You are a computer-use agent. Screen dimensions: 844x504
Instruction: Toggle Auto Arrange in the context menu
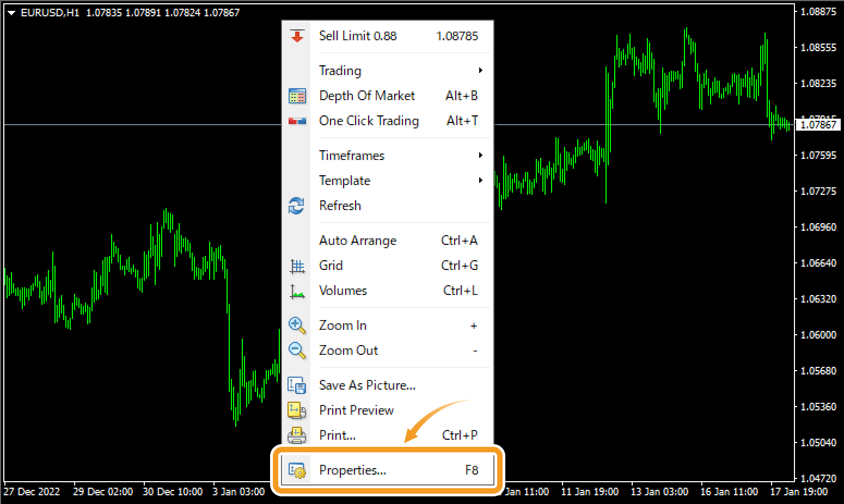tap(358, 241)
